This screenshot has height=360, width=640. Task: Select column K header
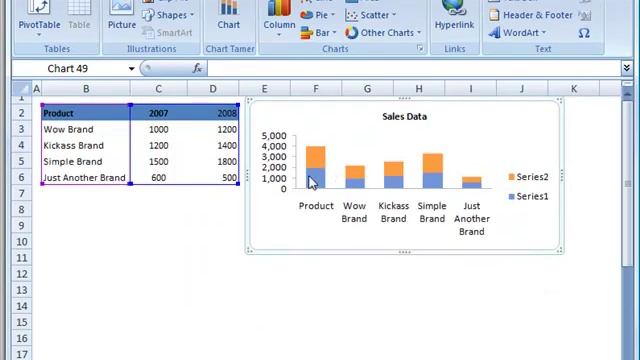(x=573, y=89)
